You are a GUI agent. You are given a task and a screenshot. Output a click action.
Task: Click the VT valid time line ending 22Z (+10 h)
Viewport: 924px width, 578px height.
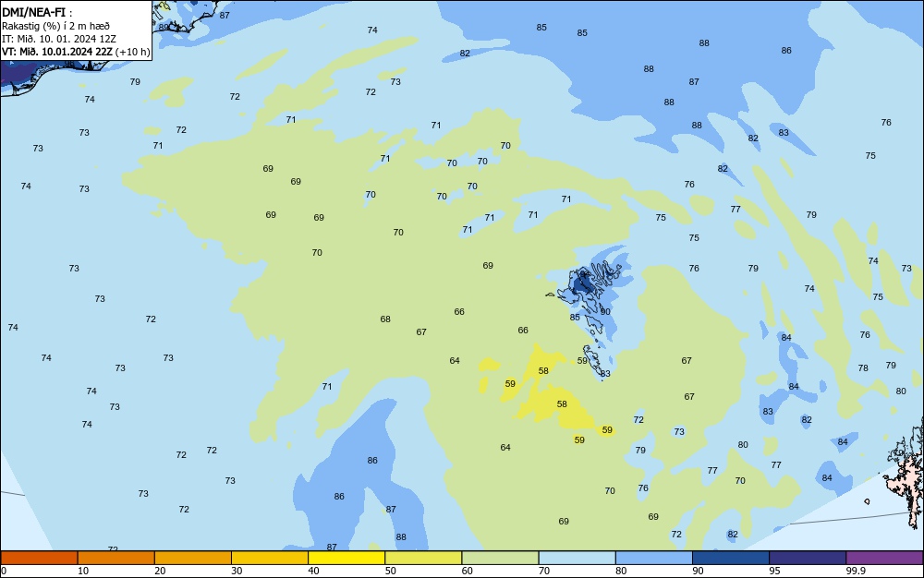point(76,52)
